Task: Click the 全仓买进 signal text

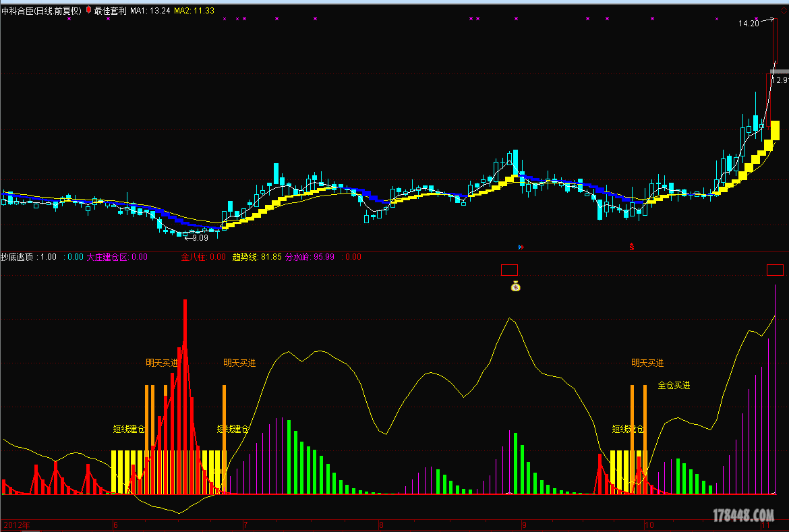Action: [674, 386]
